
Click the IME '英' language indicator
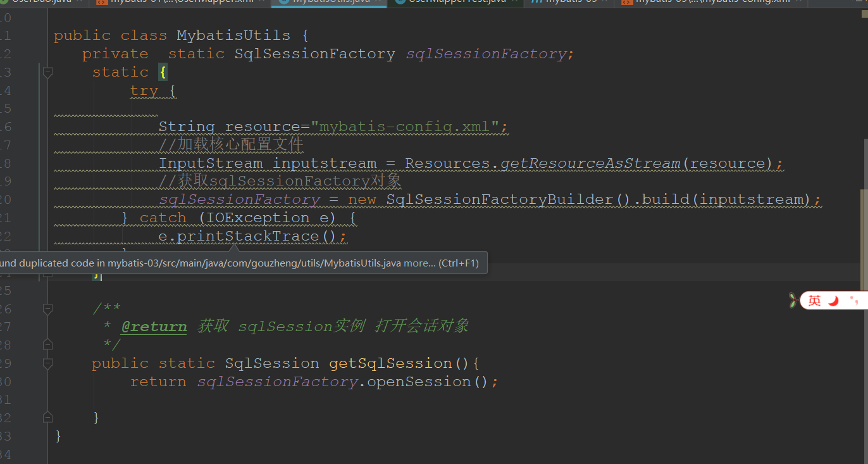[x=814, y=301]
